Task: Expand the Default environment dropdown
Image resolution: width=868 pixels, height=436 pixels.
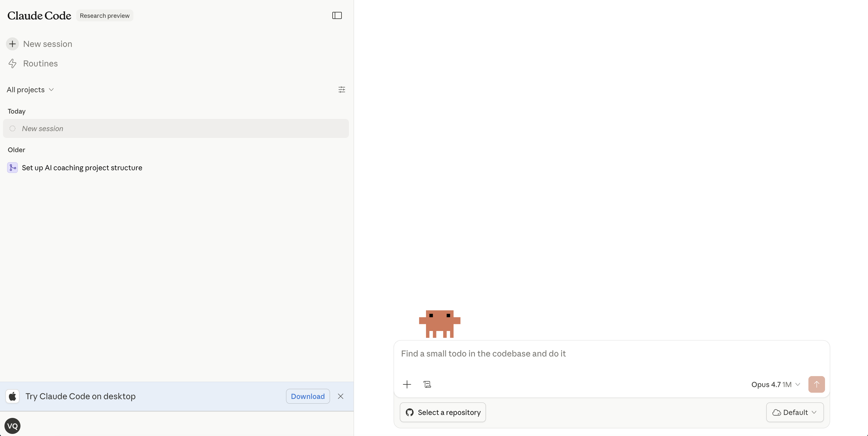Action: click(x=794, y=412)
